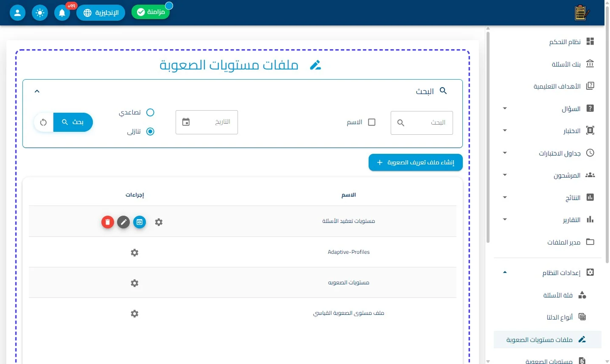Image resolution: width=610 pixels, height=364 pixels.
Task: Select the تصاعدي radio option
Action: (x=150, y=112)
